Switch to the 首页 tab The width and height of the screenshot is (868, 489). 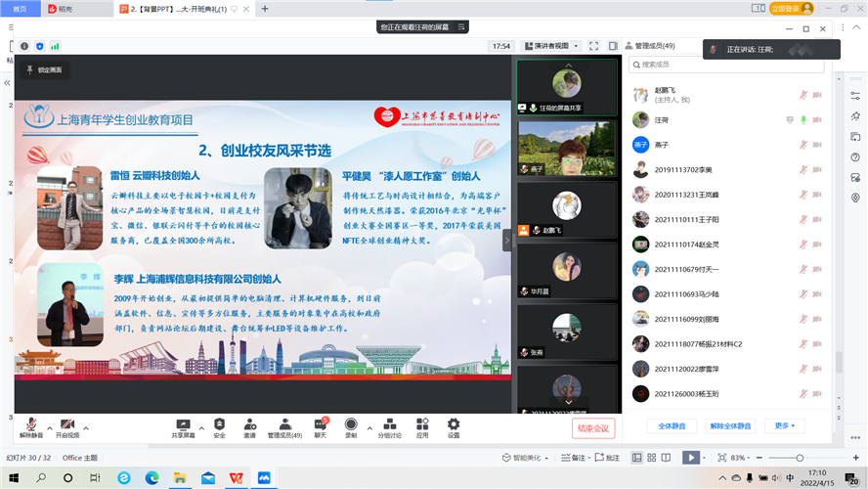click(20, 8)
